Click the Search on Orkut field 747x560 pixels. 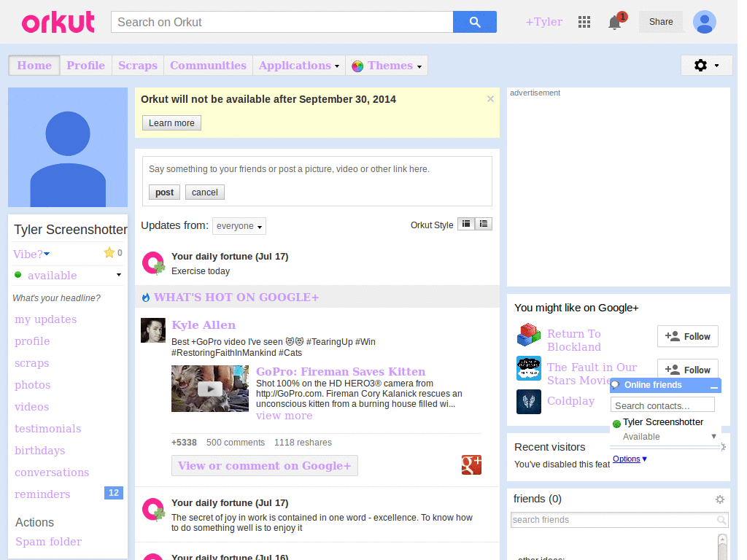pos(282,22)
